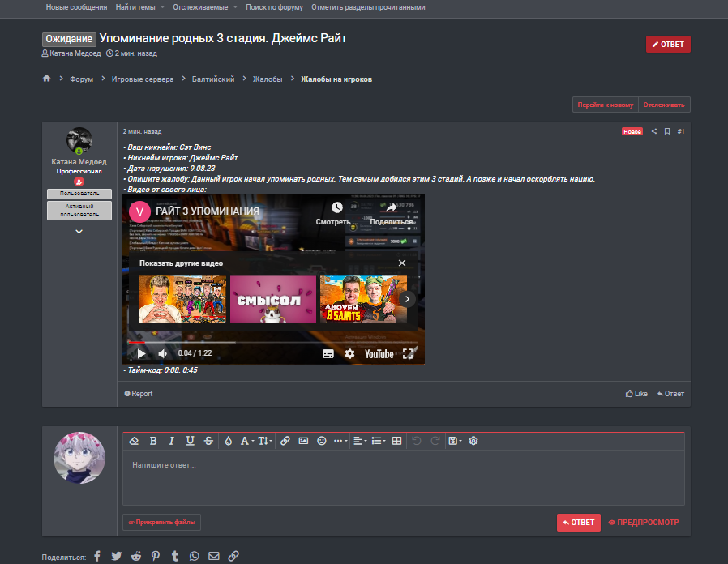Open Новые сообщения in the top menu
Viewport: 728px width, 564px height.
tap(76, 7)
